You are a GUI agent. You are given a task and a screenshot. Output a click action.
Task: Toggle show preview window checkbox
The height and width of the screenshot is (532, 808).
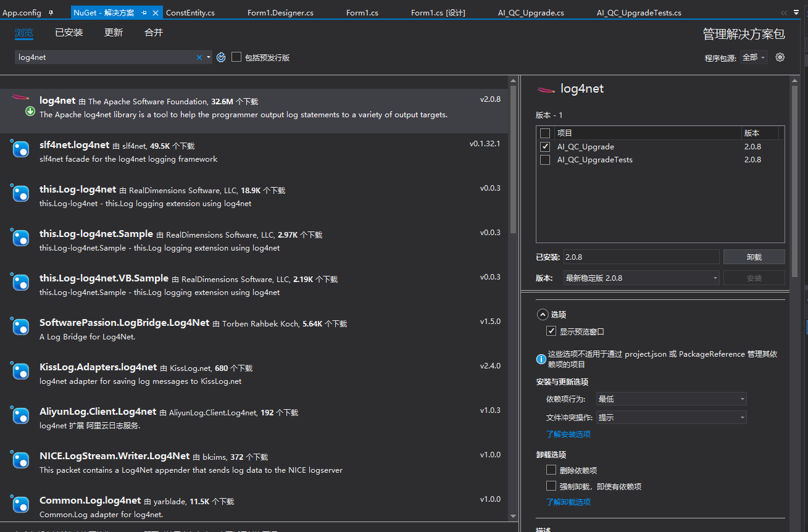coord(551,331)
